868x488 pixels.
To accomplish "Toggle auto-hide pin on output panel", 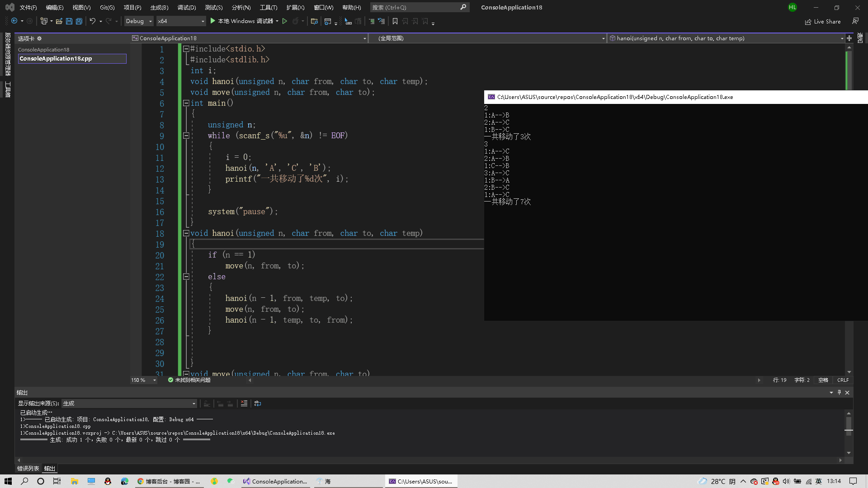I will click(x=839, y=393).
